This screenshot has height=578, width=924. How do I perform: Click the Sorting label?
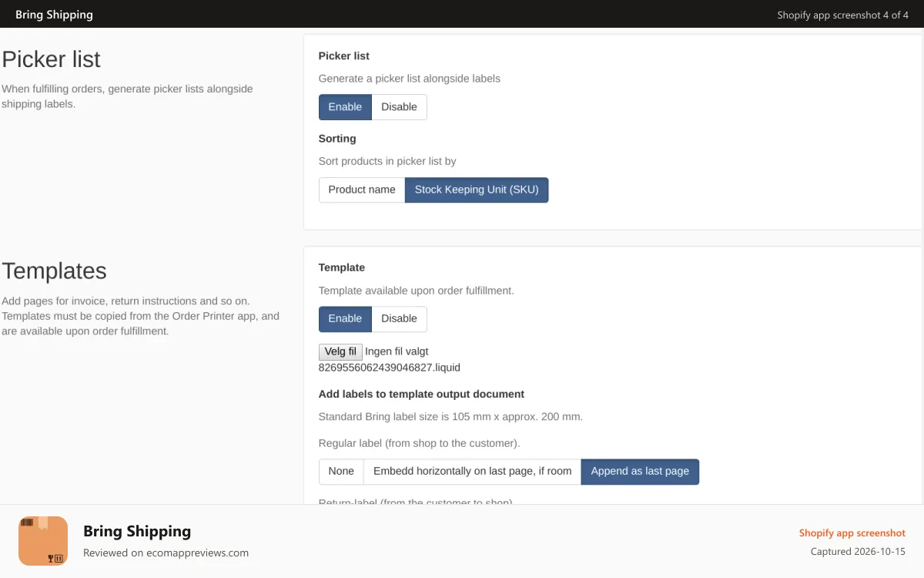tap(337, 139)
